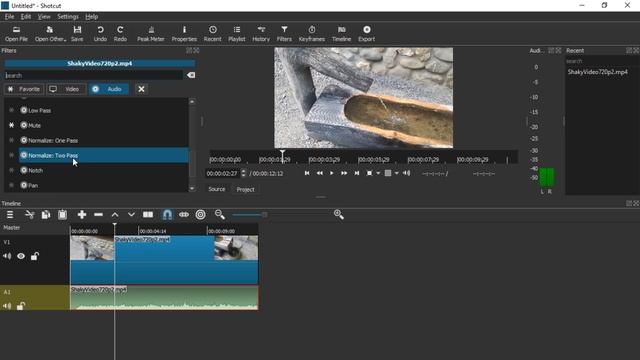Click the Open File toolbar icon
The height and width of the screenshot is (360, 640).
tap(16, 33)
